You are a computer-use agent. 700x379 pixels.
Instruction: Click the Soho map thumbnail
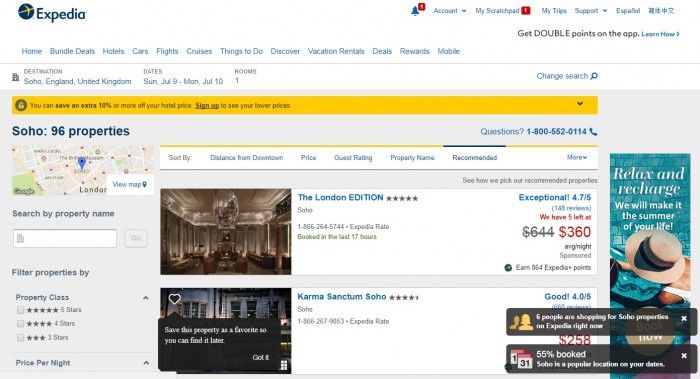(x=83, y=170)
